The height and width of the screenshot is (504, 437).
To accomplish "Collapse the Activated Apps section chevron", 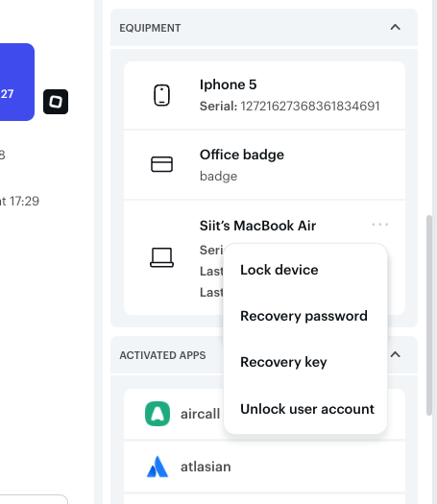I will coord(395,354).
